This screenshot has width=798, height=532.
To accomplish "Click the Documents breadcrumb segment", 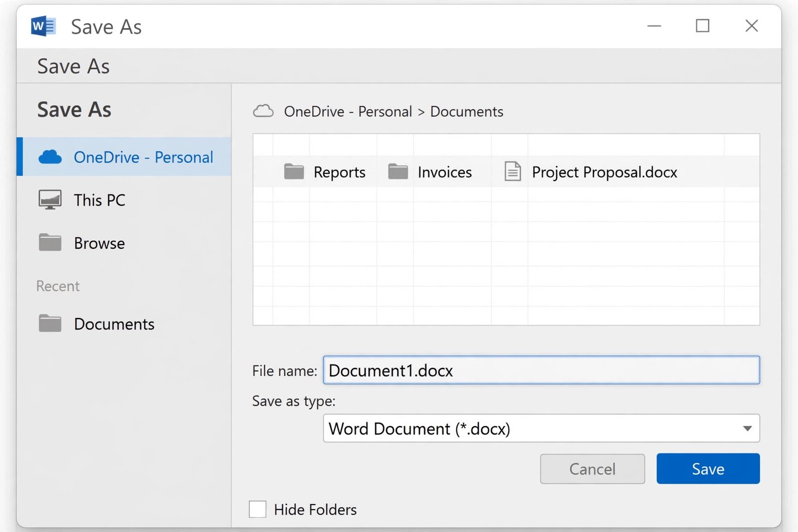I will (467, 111).
